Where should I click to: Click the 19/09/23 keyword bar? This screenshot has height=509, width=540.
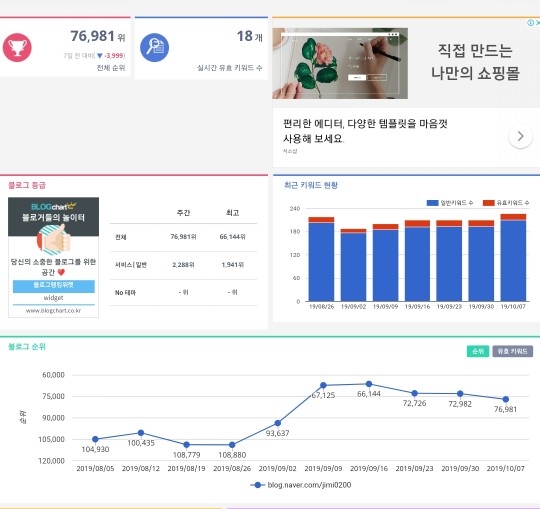[x=449, y=261]
